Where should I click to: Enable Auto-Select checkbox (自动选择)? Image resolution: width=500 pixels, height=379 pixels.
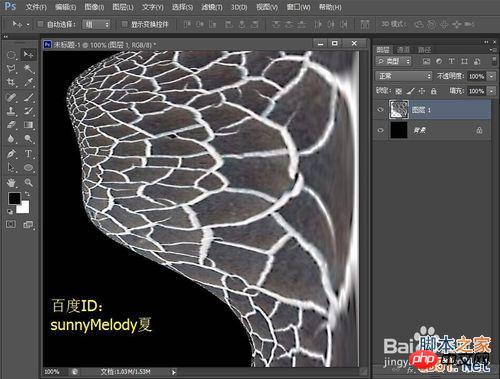(40, 24)
